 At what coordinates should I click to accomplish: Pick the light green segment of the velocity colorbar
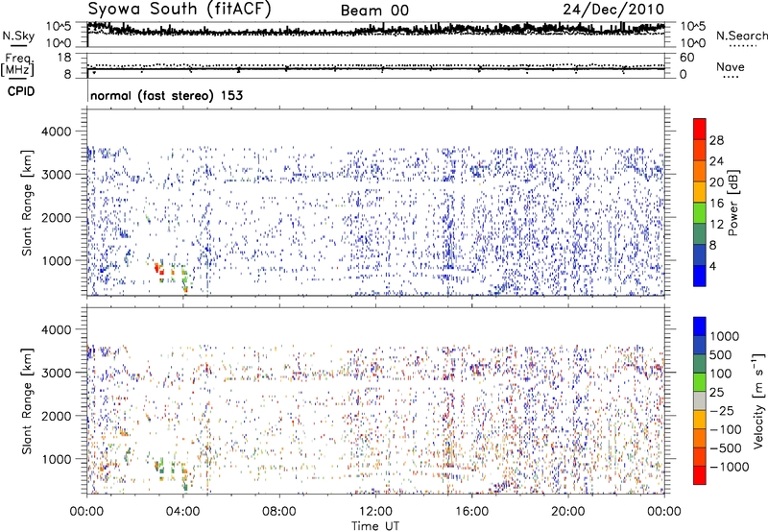coord(700,382)
